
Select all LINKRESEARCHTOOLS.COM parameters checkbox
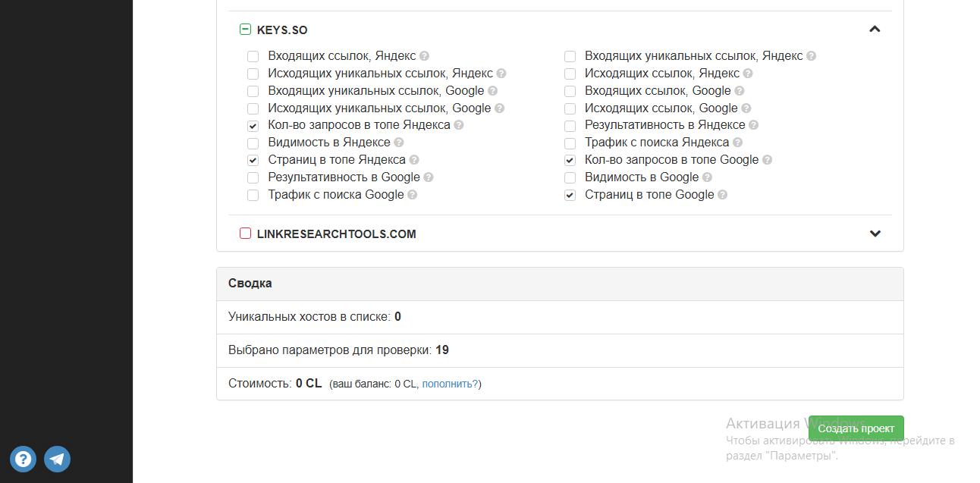245,234
